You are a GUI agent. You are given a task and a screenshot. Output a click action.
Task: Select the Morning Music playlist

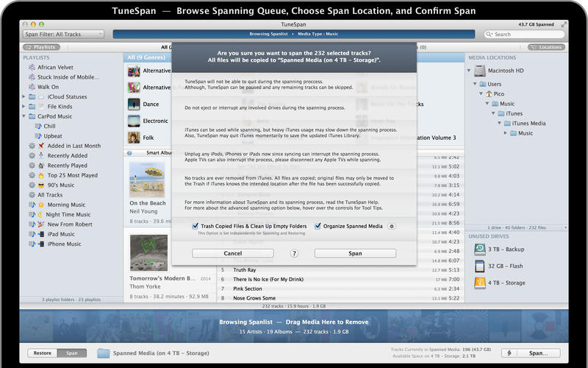pyautogui.click(x=66, y=205)
